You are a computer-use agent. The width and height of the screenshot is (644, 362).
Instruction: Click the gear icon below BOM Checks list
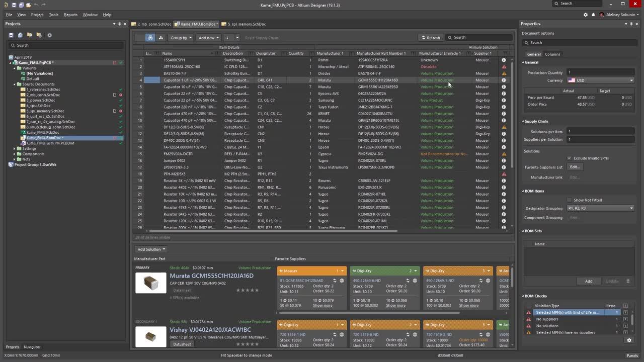pyautogui.click(x=629, y=340)
